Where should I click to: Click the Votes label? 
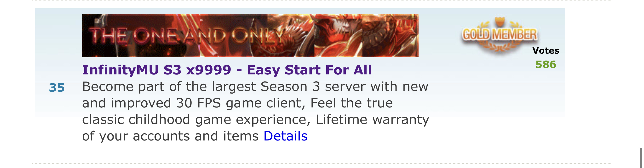pyautogui.click(x=546, y=51)
